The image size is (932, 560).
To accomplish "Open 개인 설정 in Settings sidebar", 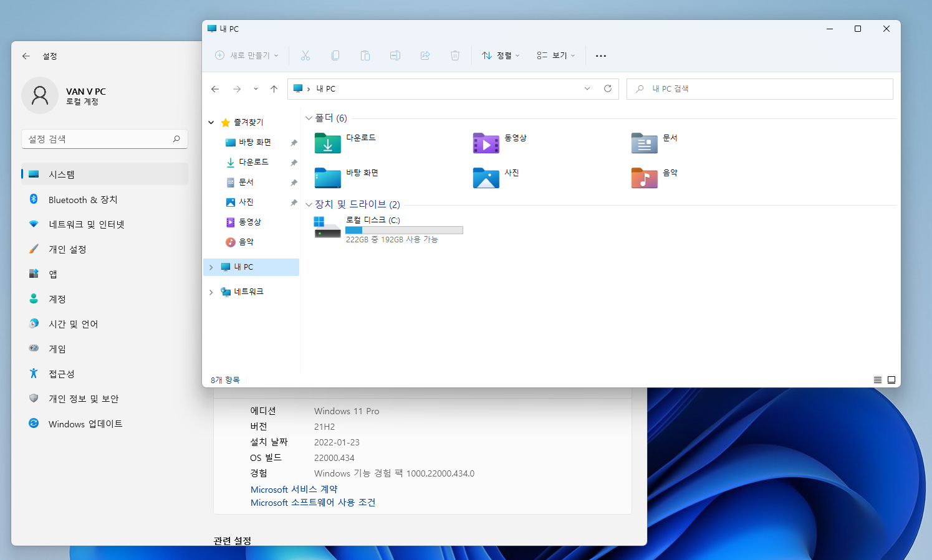I will [105, 249].
